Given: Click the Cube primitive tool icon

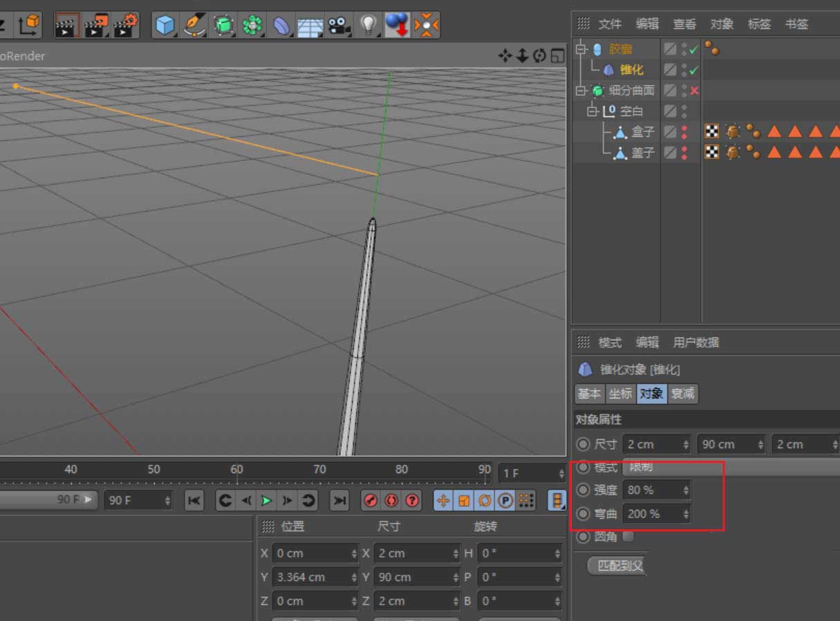Looking at the screenshot, I should click(165, 26).
